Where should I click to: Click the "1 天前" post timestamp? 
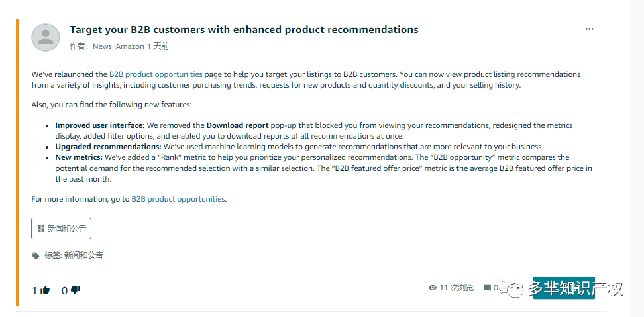point(158,46)
